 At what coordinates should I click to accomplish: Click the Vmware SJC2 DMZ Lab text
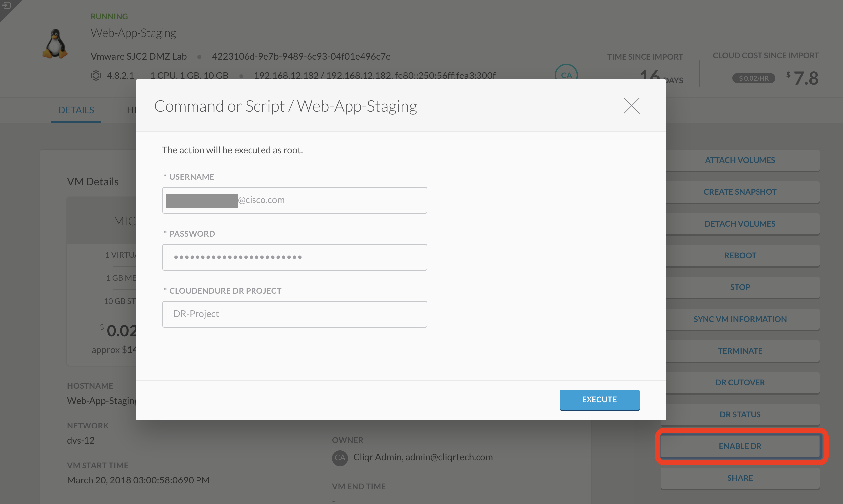tap(139, 56)
